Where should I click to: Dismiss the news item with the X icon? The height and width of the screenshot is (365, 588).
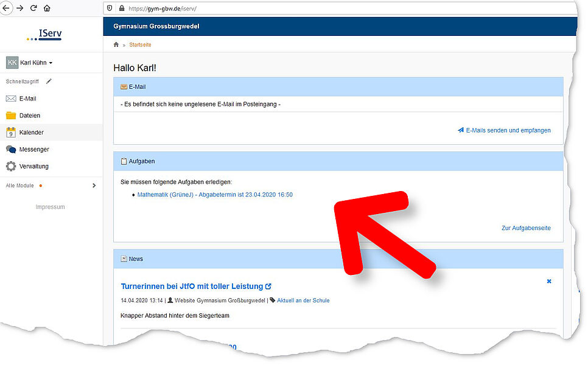(x=548, y=281)
